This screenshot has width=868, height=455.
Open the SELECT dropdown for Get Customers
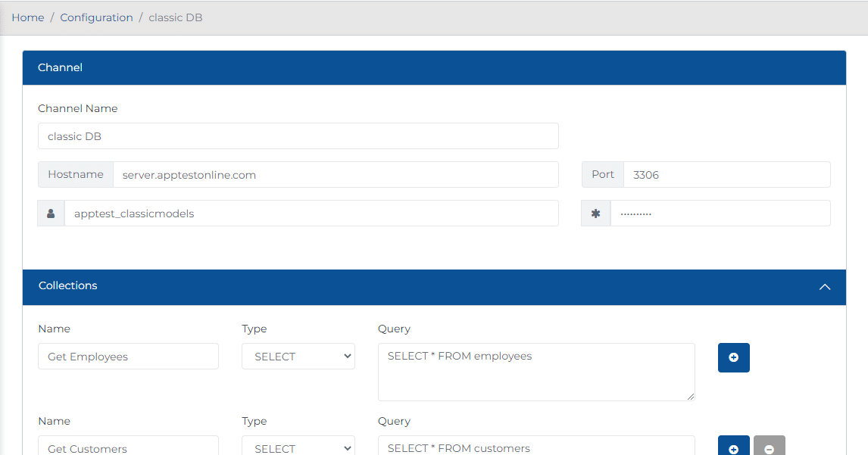[298, 447]
